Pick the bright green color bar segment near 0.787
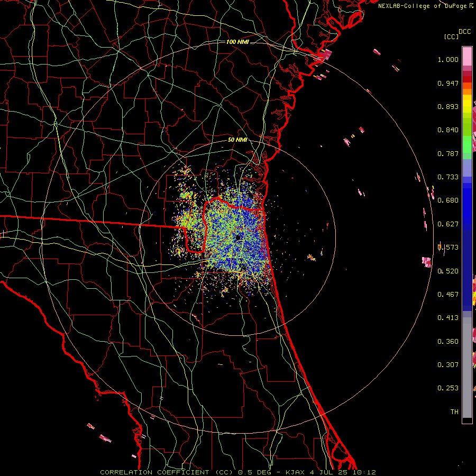 pos(467,145)
